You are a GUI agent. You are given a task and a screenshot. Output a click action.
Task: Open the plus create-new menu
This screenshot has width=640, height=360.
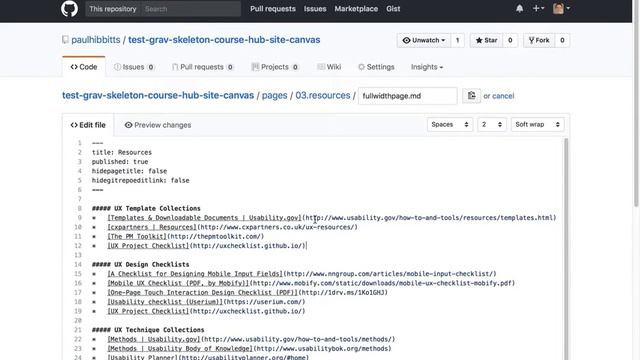point(538,8)
